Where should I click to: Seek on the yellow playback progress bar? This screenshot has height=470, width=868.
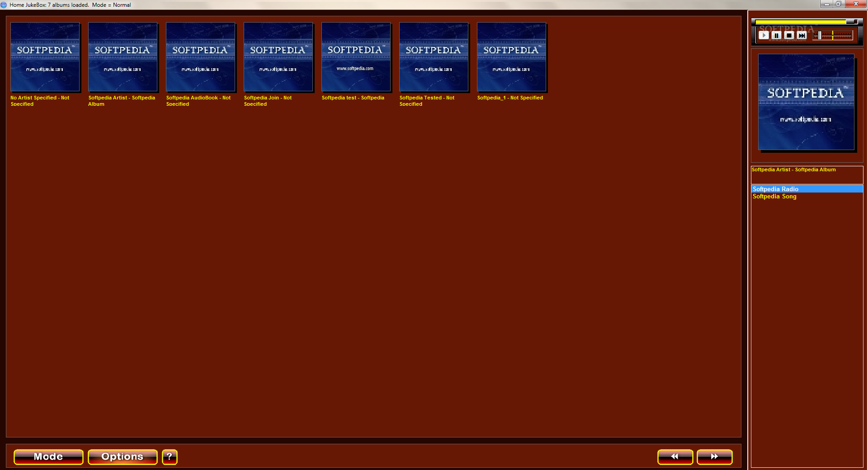[x=806, y=22]
